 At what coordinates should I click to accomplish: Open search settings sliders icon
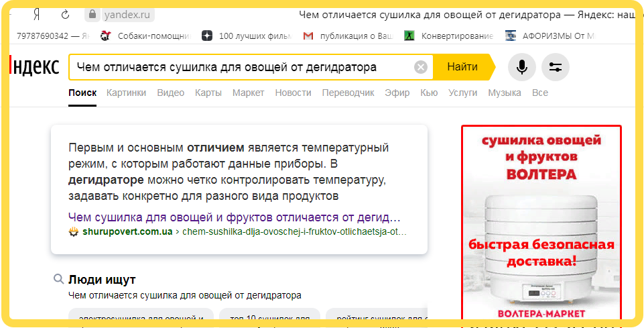pos(556,66)
